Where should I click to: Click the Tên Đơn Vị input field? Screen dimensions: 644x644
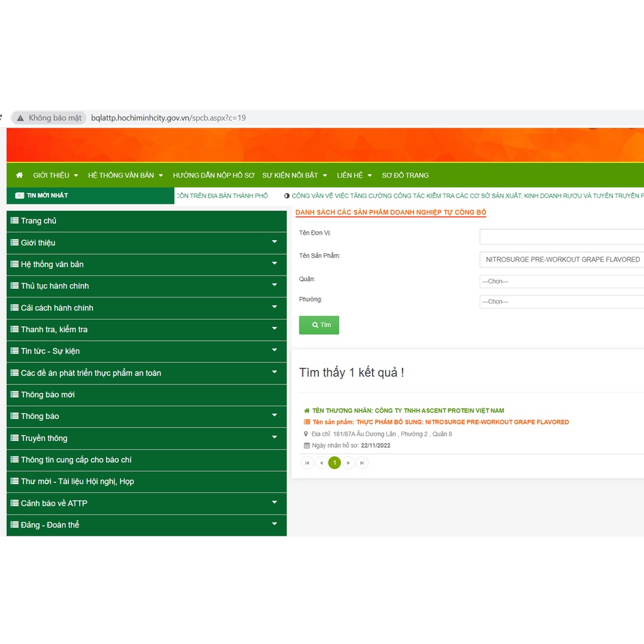(561, 236)
